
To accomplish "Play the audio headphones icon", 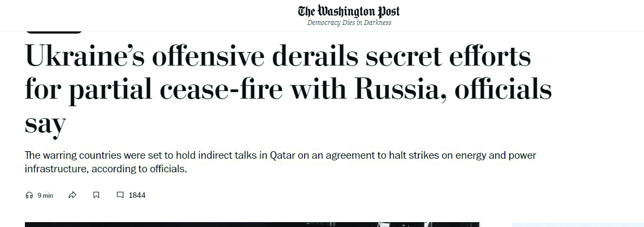I will (29, 195).
